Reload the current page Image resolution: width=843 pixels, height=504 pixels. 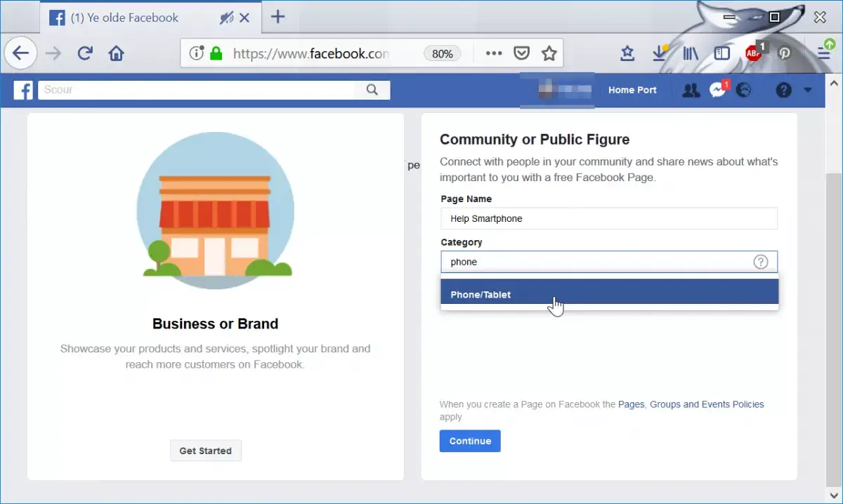[85, 53]
